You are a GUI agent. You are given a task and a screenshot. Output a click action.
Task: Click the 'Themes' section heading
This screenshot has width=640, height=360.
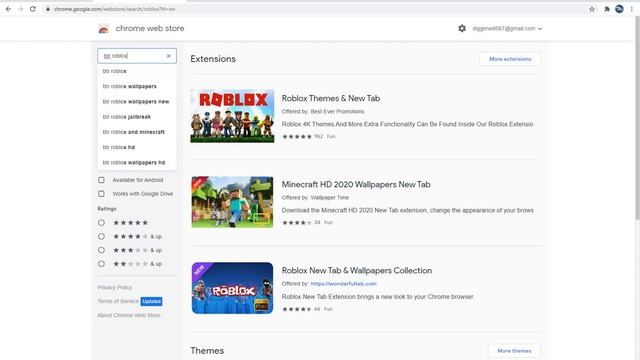coord(207,351)
